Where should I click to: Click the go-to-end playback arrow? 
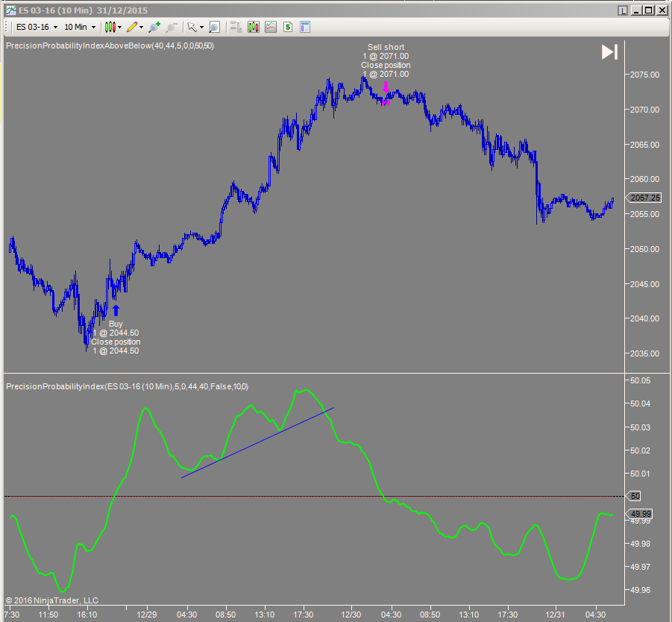click(609, 51)
